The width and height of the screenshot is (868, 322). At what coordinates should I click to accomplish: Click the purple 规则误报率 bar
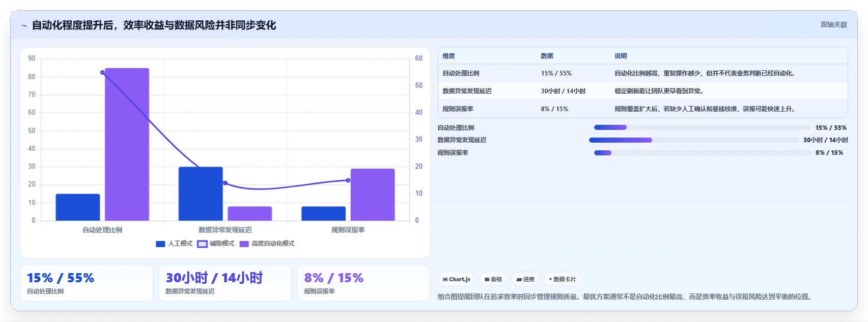click(373, 195)
